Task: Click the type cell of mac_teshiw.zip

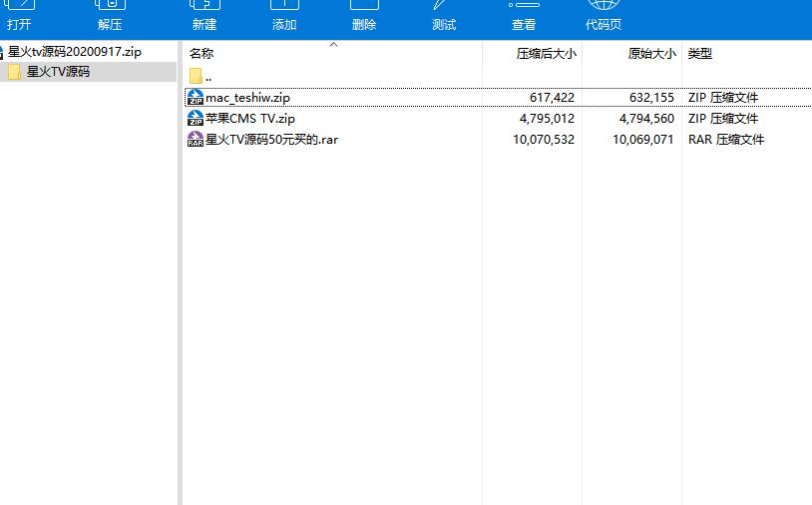Action: (723, 98)
